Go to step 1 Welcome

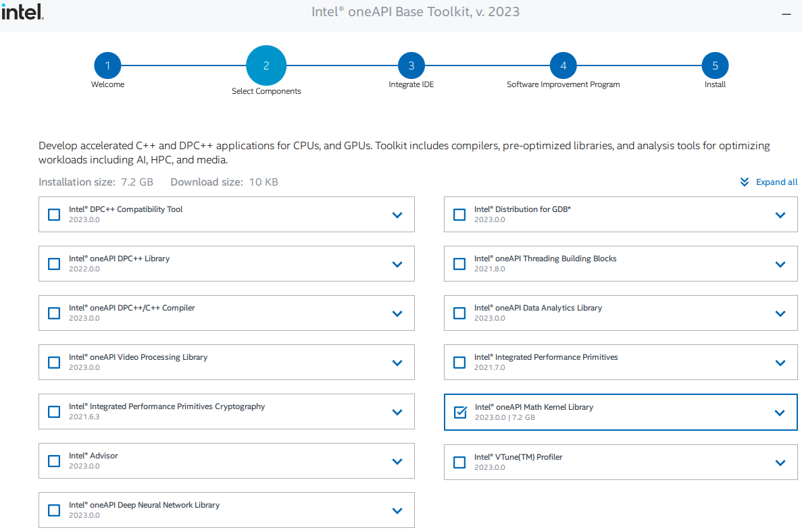[107, 65]
